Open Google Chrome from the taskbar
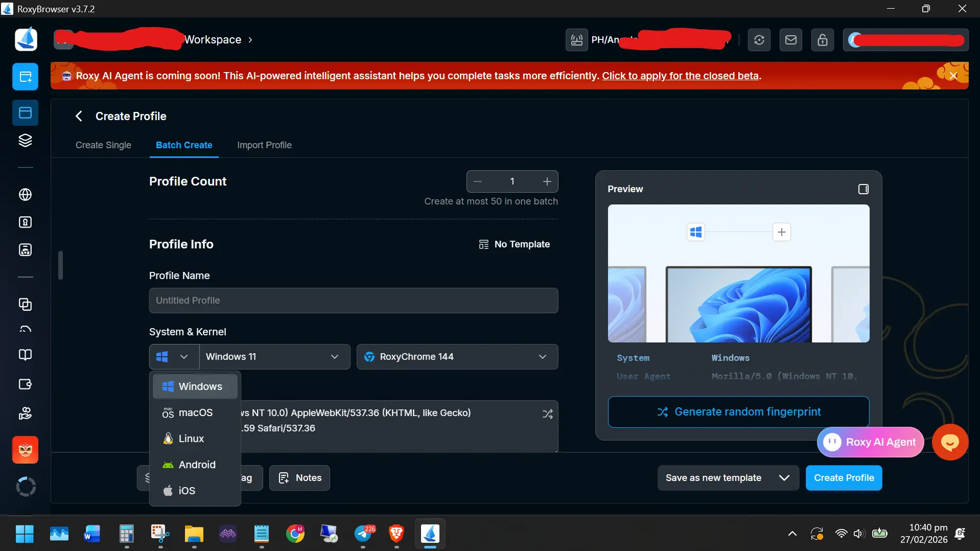Image resolution: width=980 pixels, height=551 pixels. (x=295, y=534)
